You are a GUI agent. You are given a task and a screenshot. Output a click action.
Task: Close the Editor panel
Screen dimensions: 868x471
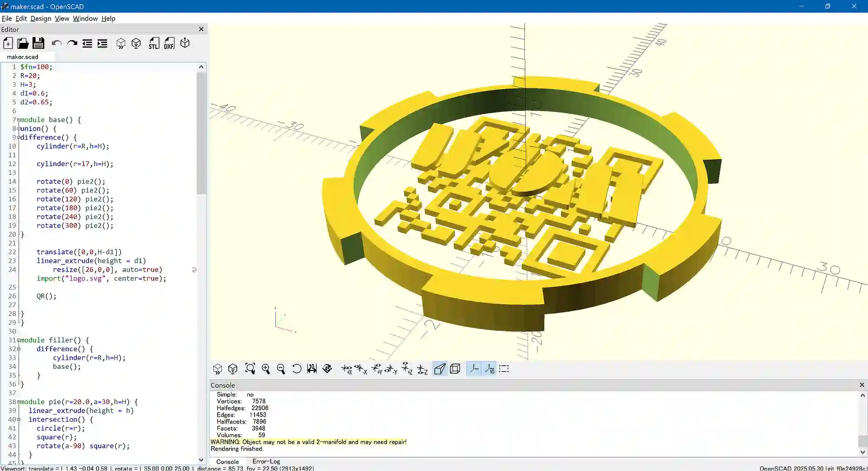[201, 29]
